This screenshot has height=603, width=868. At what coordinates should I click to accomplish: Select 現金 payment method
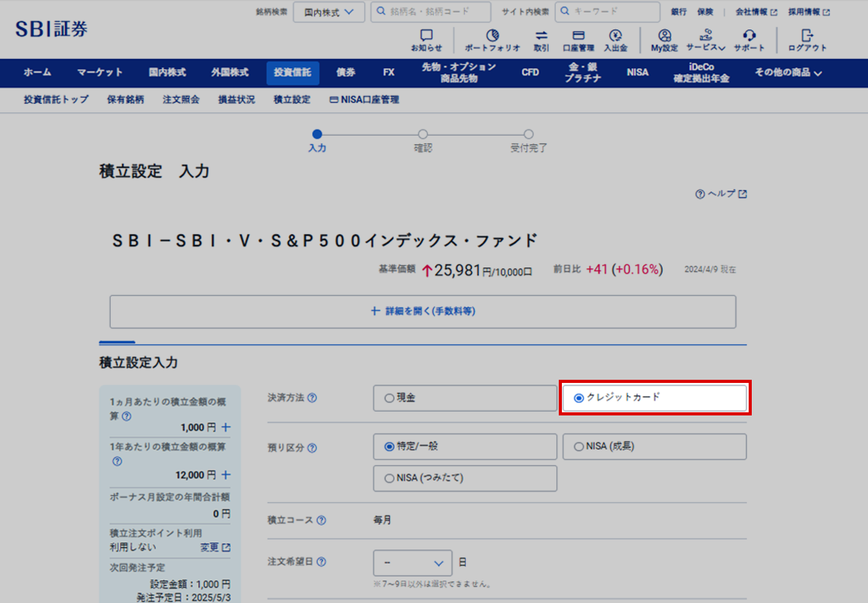point(465,398)
